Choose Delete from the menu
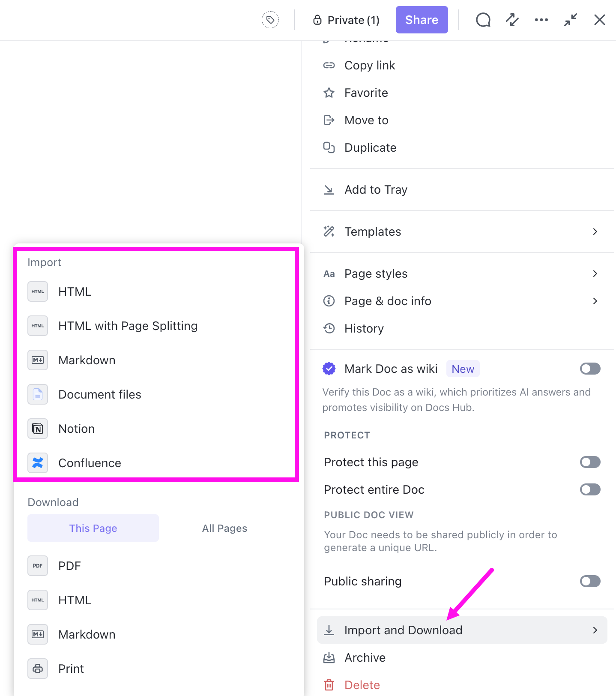This screenshot has height=696, width=616. [362, 685]
